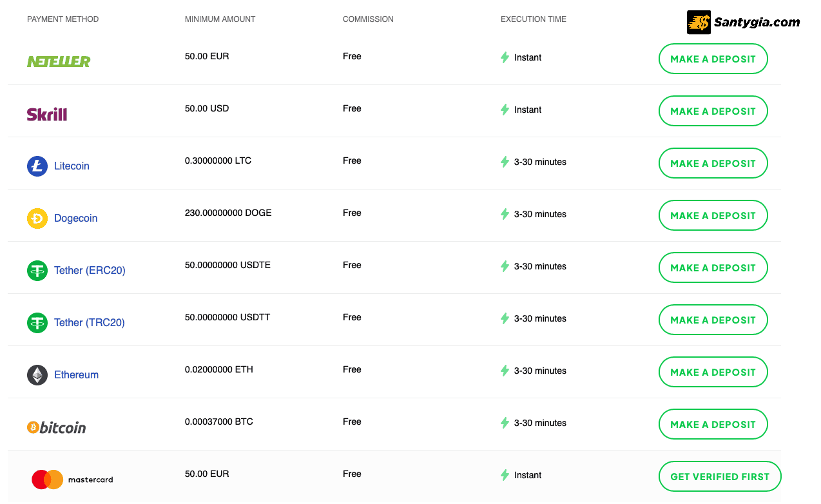Viewport: 821px width, 504px height.
Task: Open the Tether (ERC20) link
Action: [90, 270]
